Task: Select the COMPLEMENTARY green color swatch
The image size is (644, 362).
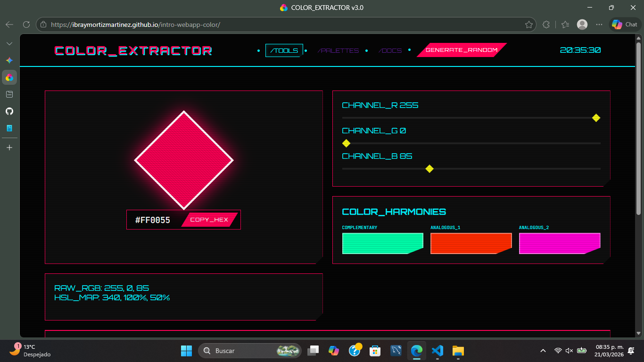Action: 382,243
